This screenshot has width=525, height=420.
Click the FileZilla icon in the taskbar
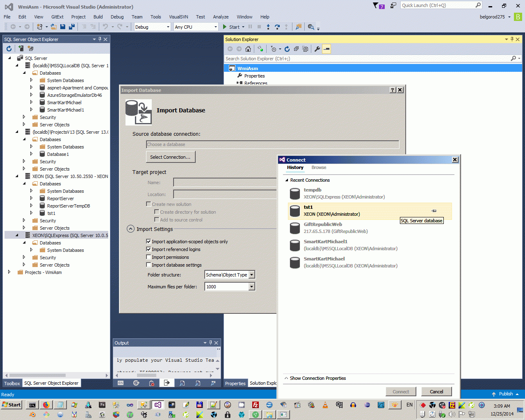tap(256, 405)
